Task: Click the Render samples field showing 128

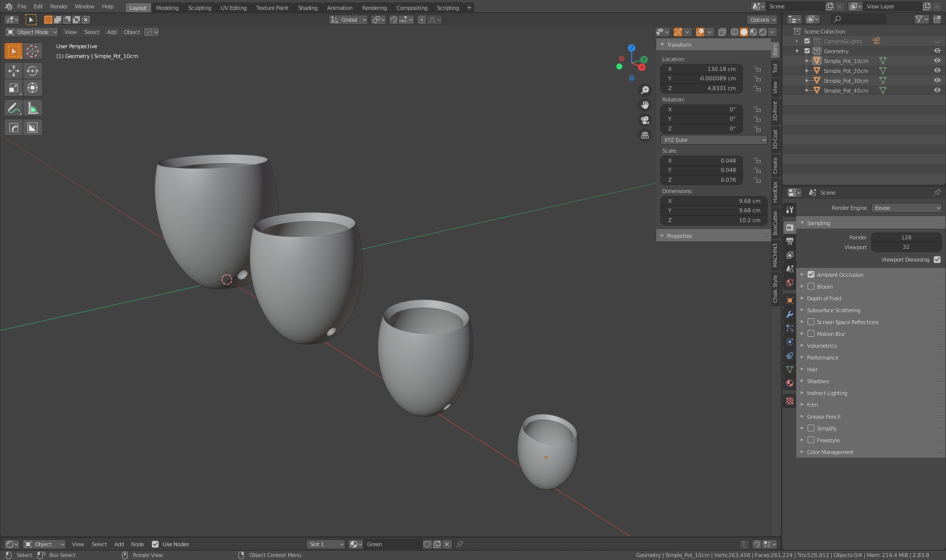Action: click(906, 237)
